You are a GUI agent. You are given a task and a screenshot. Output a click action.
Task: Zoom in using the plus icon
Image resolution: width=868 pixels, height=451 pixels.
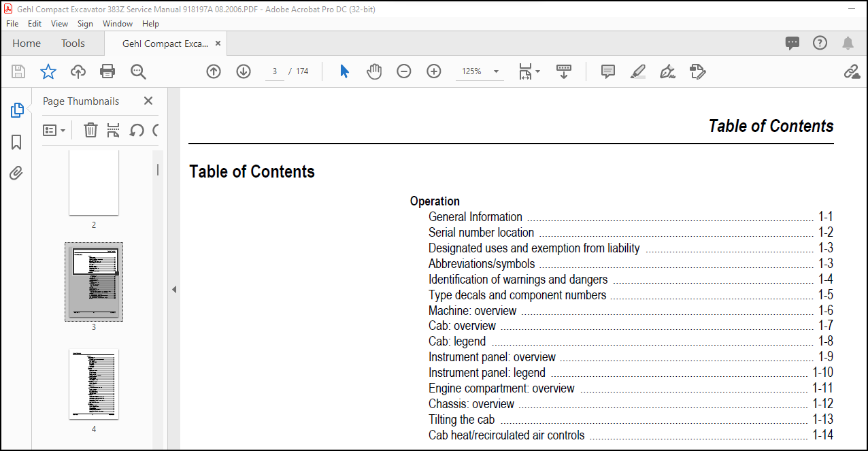coord(434,71)
